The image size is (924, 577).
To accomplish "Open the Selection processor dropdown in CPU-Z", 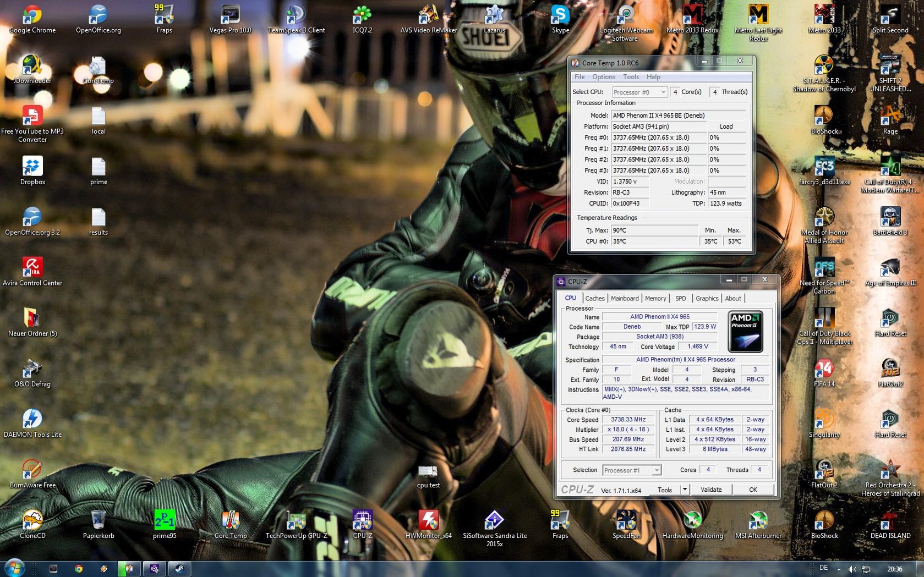I will click(x=631, y=470).
